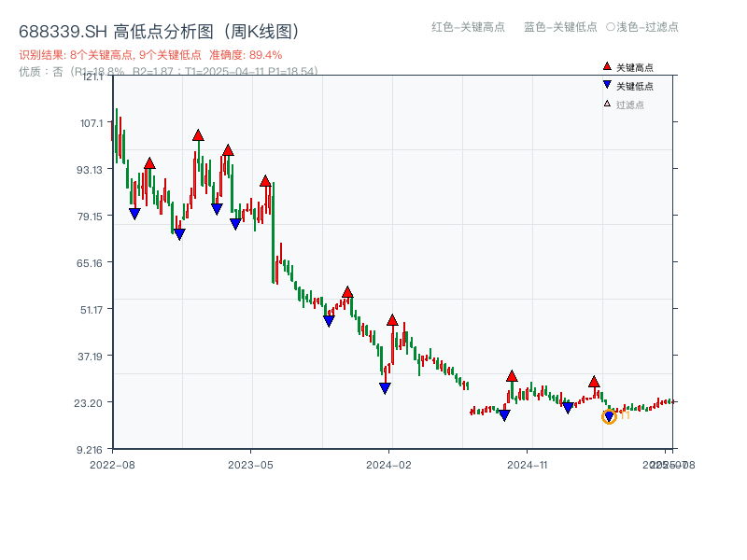Screen dimensions: 747x560
Task: Click the yellow circled filter point on the chart
Action: [610, 417]
